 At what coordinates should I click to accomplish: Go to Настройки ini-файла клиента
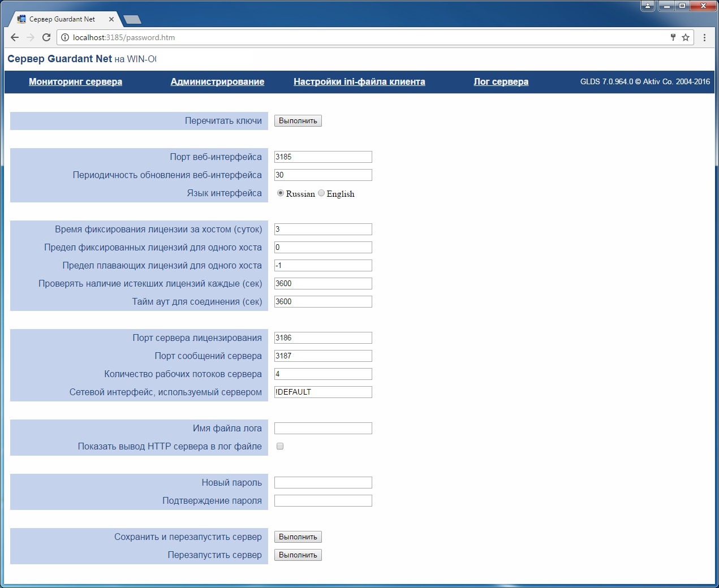(359, 81)
